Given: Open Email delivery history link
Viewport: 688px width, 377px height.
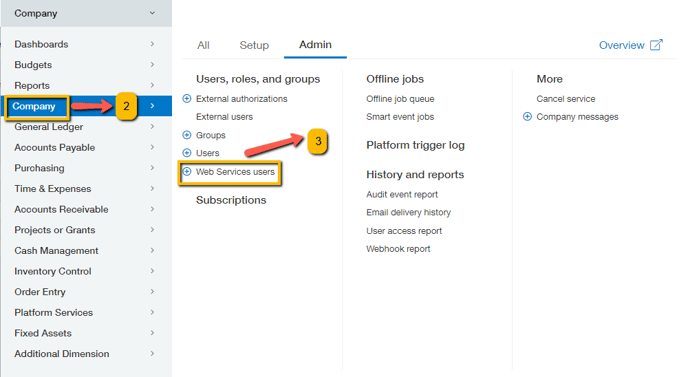Looking at the screenshot, I should (x=408, y=212).
